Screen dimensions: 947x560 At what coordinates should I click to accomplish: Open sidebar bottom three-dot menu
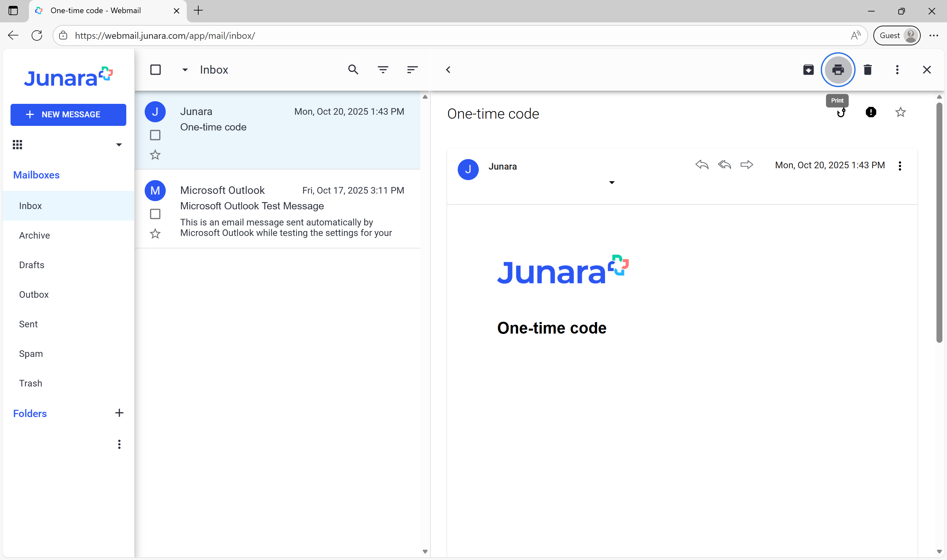click(x=119, y=444)
